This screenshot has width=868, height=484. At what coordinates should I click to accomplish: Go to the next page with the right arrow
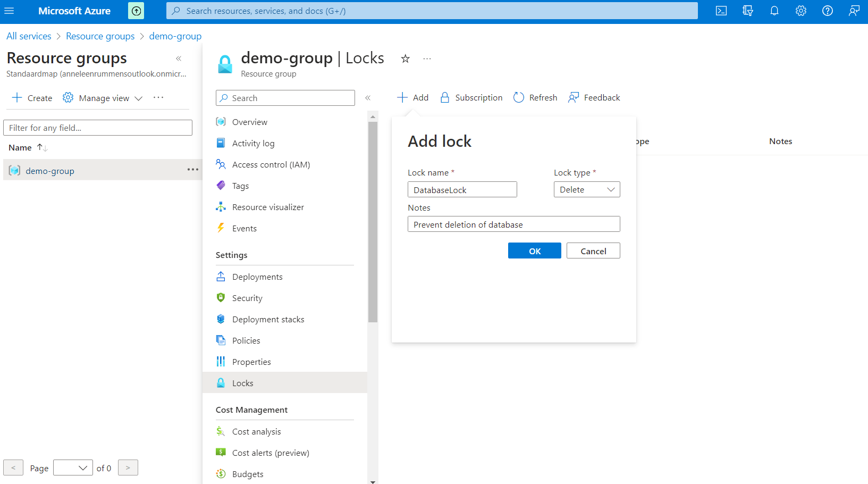pos(128,468)
